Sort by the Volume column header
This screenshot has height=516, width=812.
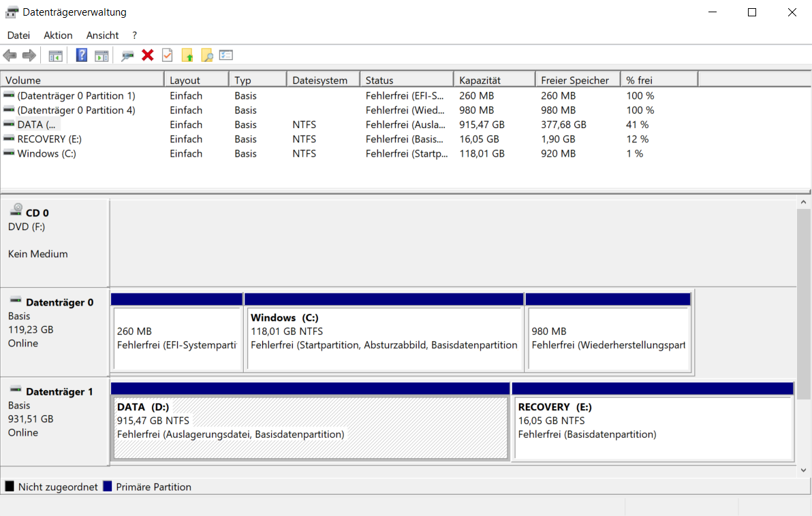(82, 80)
